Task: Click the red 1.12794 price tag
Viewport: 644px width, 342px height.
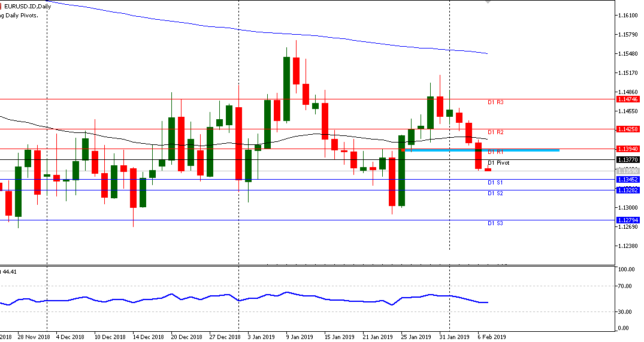Action: (627, 220)
